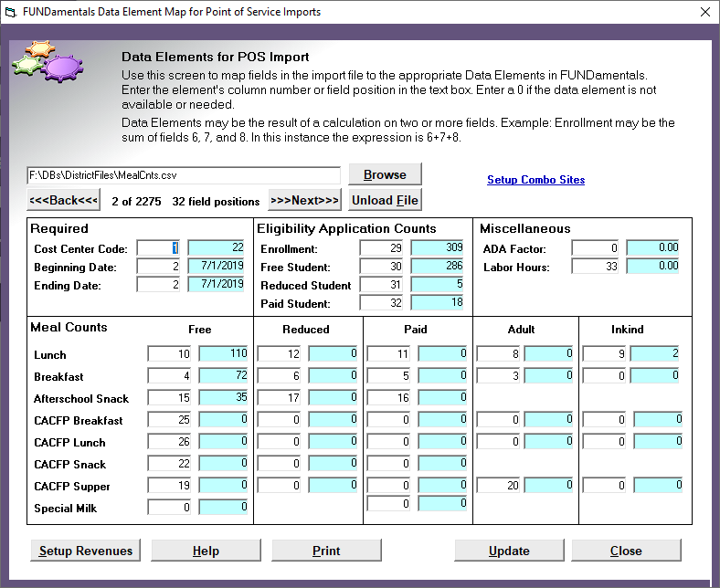Click the Free Student preview value 286
The height and width of the screenshot is (588, 720).
437,267
